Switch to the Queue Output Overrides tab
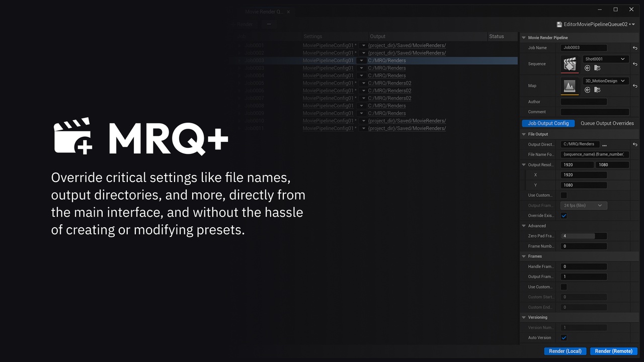The height and width of the screenshot is (362, 644). [x=607, y=123]
